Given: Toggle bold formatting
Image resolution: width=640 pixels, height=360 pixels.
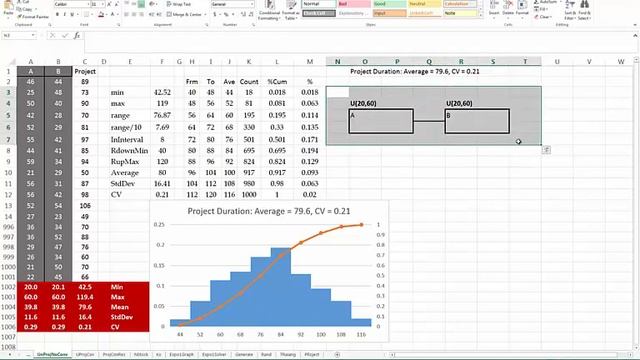Looking at the screenshot, I should (x=58, y=15).
